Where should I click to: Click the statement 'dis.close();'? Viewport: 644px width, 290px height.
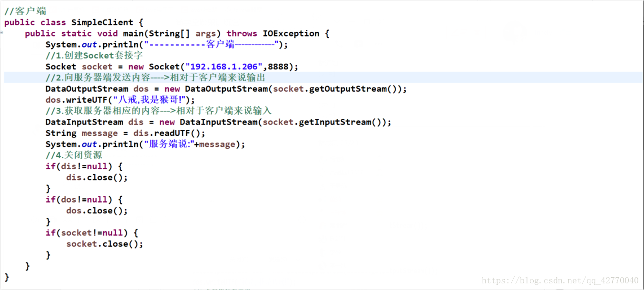point(97,177)
